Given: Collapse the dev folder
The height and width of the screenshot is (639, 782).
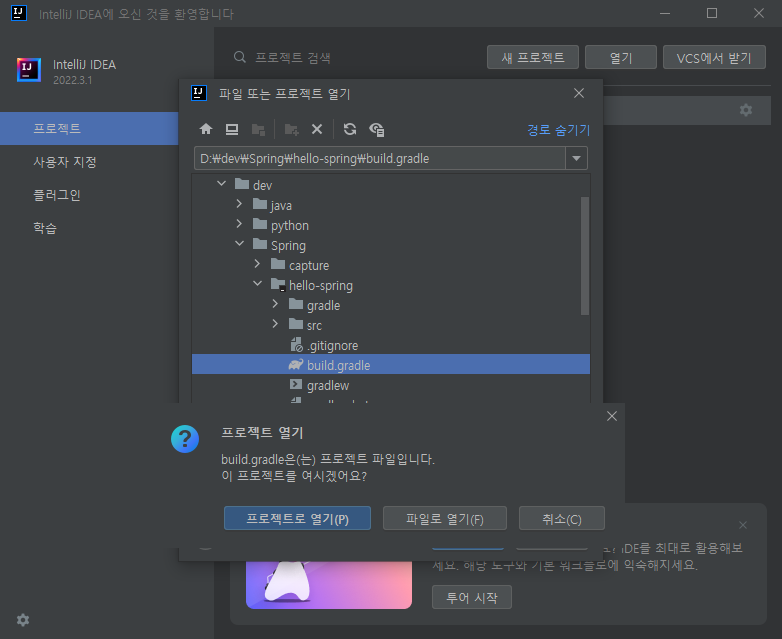Looking at the screenshot, I should coord(221,184).
